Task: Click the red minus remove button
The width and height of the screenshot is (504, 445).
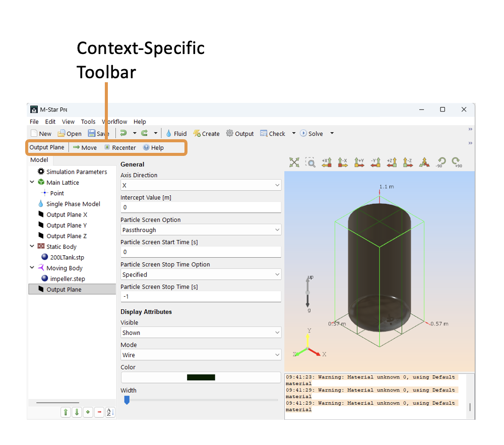Action: coord(99,412)
